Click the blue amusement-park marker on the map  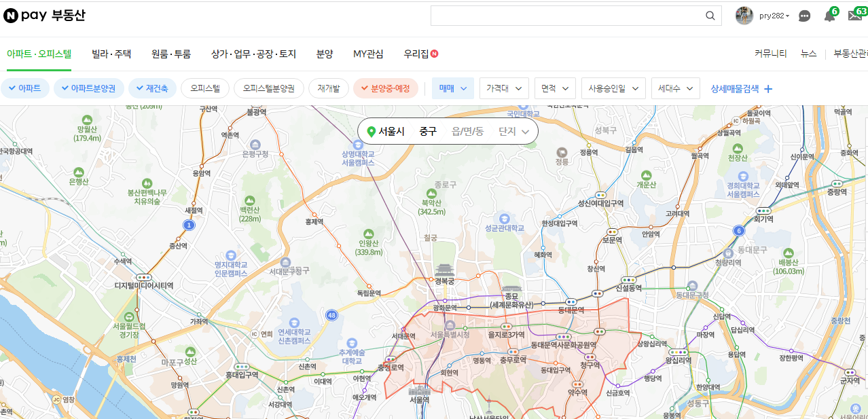click(x=856, y=409)
